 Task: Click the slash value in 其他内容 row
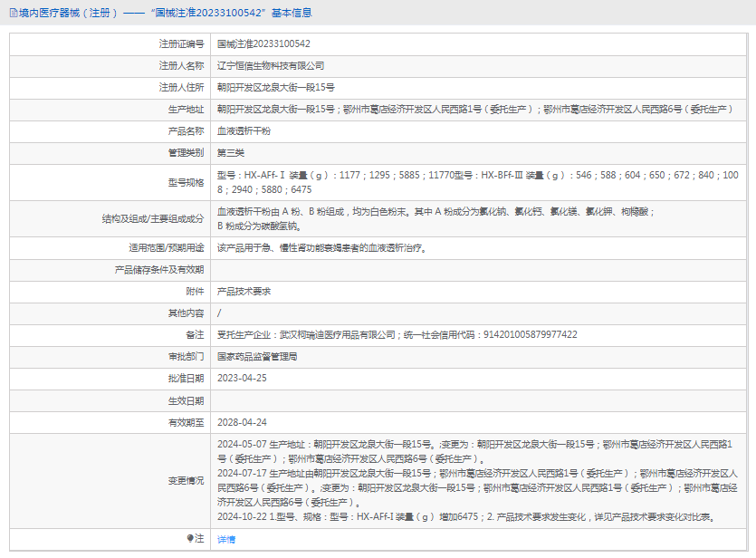tap(219, 313)
